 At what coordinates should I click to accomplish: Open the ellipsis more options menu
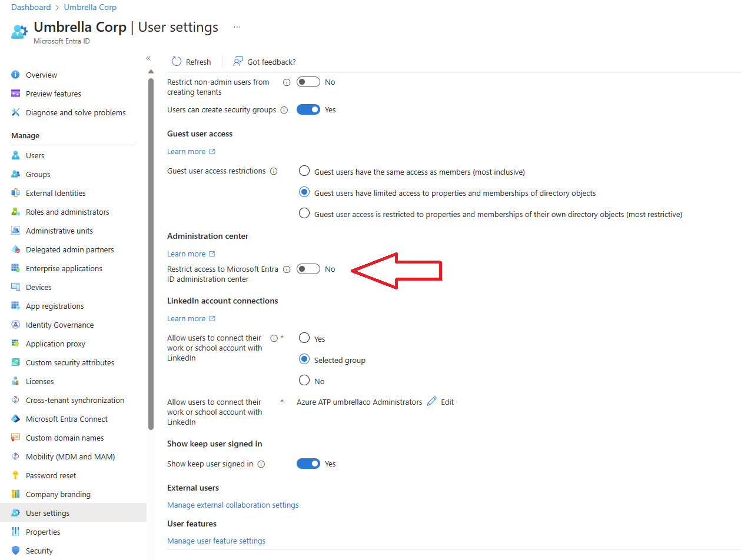click(237, 27)
